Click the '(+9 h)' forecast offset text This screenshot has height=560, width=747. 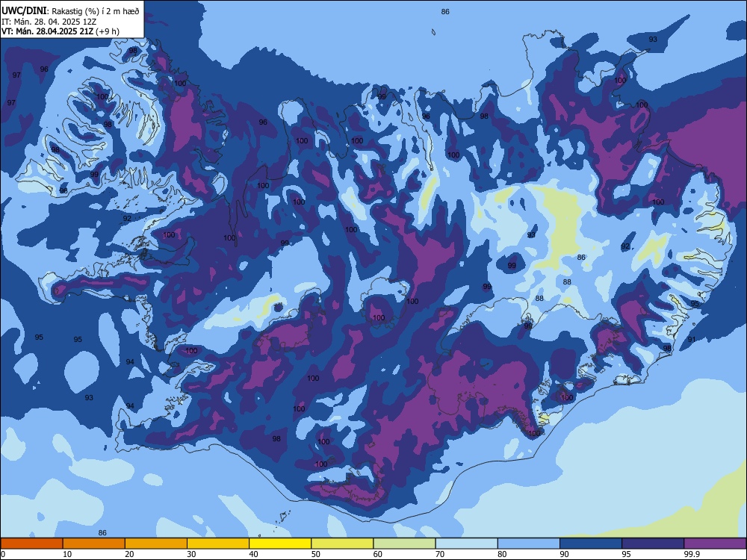108,31
